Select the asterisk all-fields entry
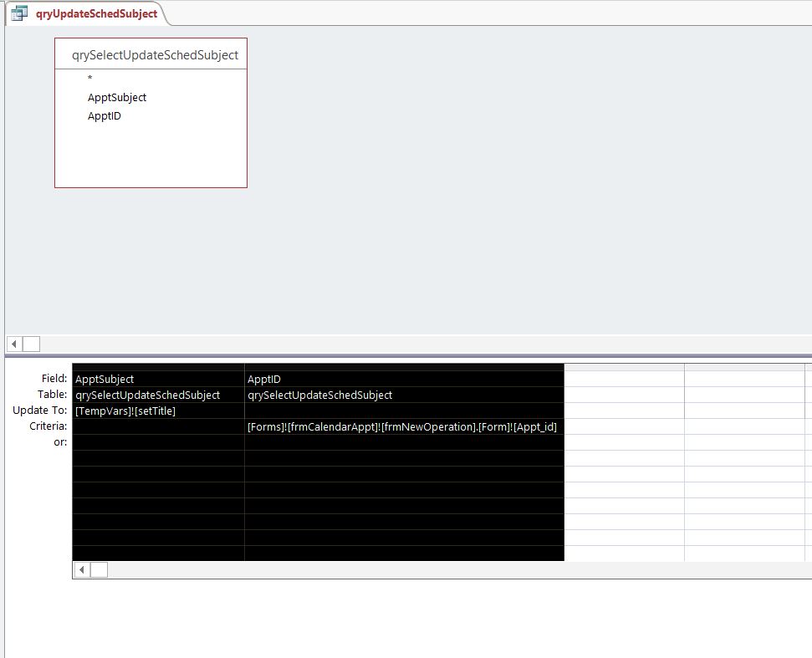Screen dimensions: 812x658 90,78
